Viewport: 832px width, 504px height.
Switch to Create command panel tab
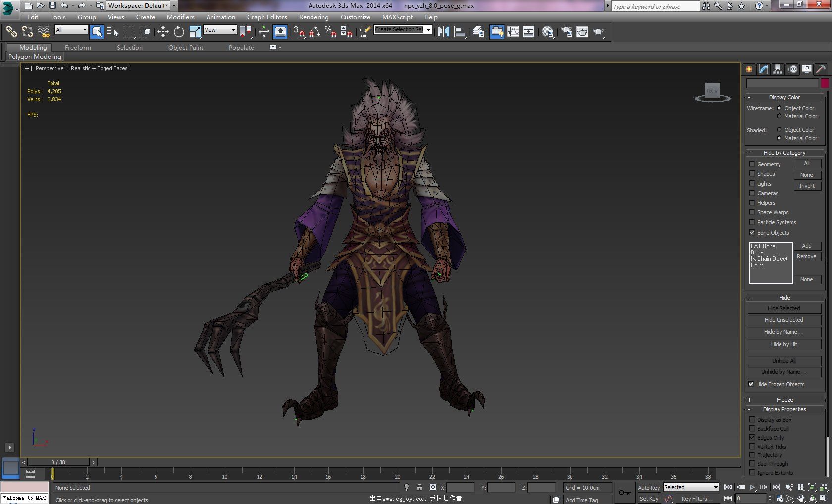click(749, 69)
